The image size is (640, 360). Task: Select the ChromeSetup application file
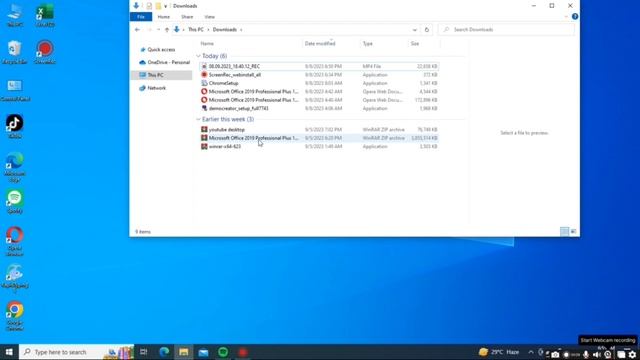tap(319, 83)
